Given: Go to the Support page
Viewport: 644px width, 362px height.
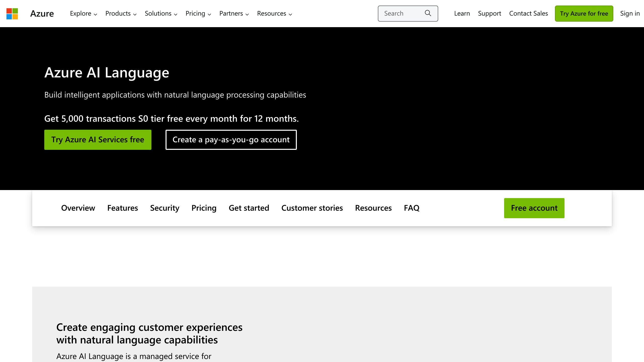Looking at the screenshot, I should 489,14.
